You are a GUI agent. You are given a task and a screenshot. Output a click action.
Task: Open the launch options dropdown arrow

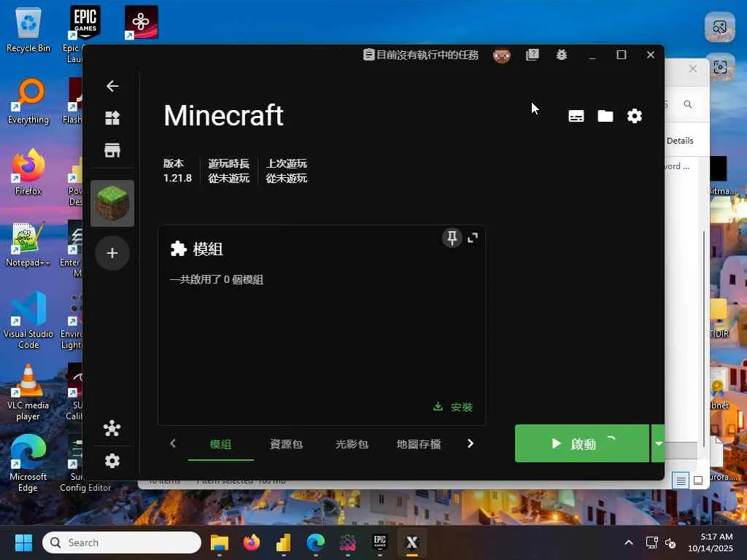pos(658,444)
